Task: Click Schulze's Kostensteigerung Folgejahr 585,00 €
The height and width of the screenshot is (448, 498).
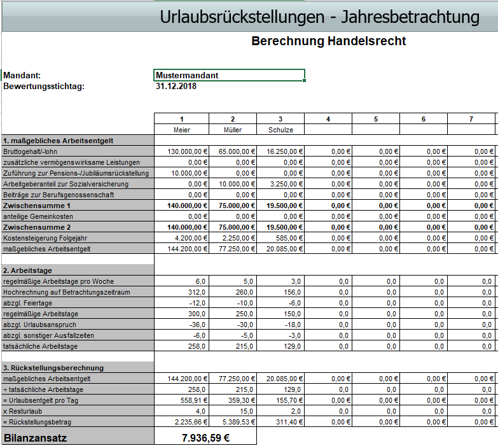Action: (x=280, y=238)
